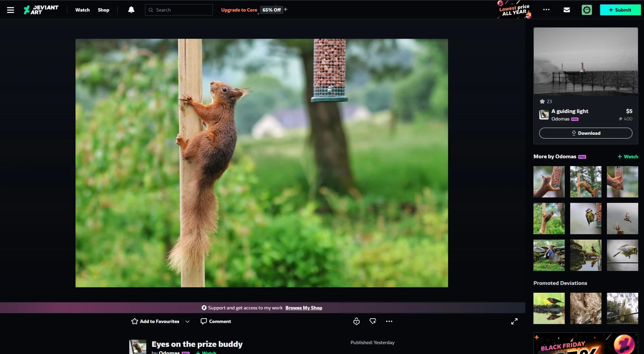Viewport: 644px width, 354px height.
Task: Open the Watch menu item
Action: 82,10
